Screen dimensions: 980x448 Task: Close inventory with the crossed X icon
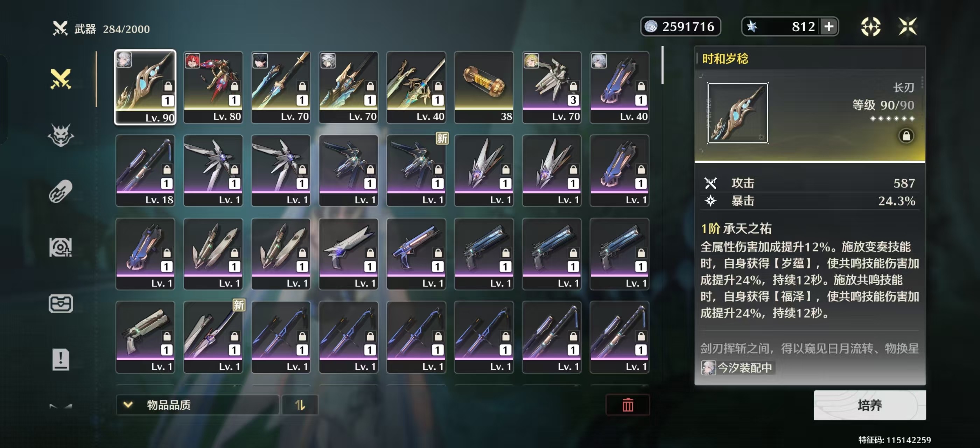coord(908,27)
